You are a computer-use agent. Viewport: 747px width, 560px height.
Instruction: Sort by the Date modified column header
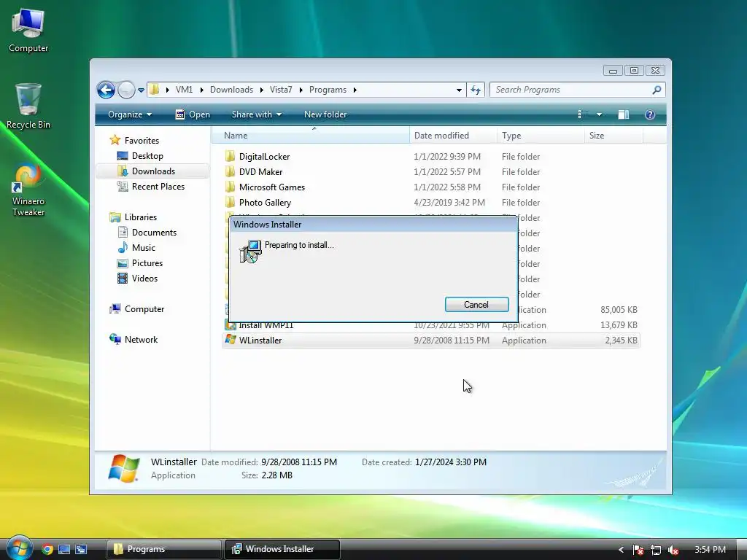click(x=453, y=136)
